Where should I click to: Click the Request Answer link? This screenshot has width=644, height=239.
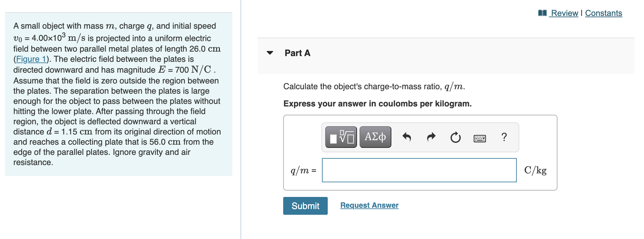coord(369,205)
